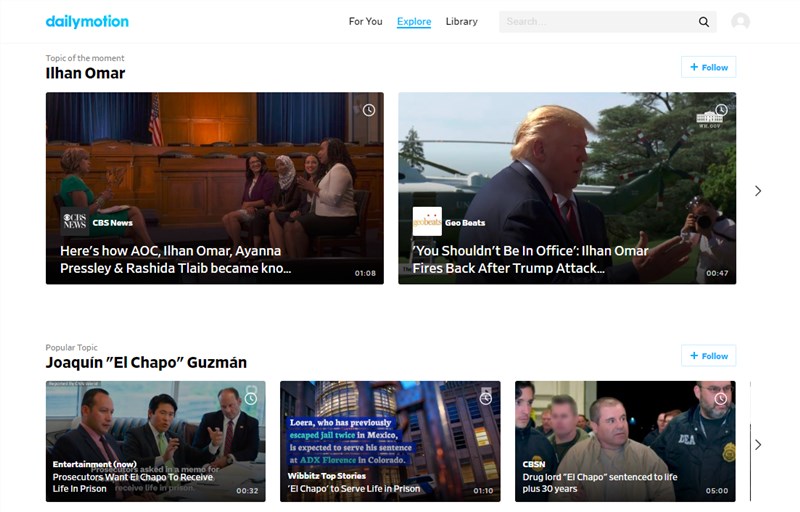The width and height of the screenshot is (800, 512).
Task: Click the Wibbitz Top Stories channel name
Action: [x=327, y=476]
